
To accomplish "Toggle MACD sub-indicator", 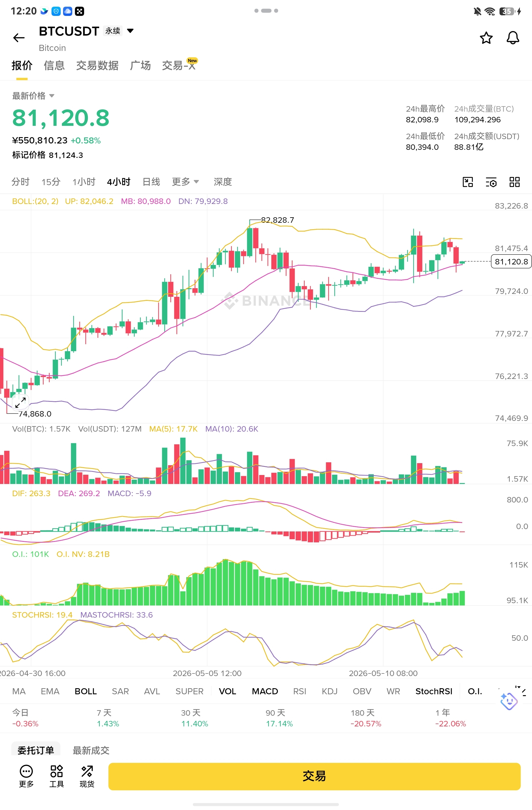I will pos(265,691).
